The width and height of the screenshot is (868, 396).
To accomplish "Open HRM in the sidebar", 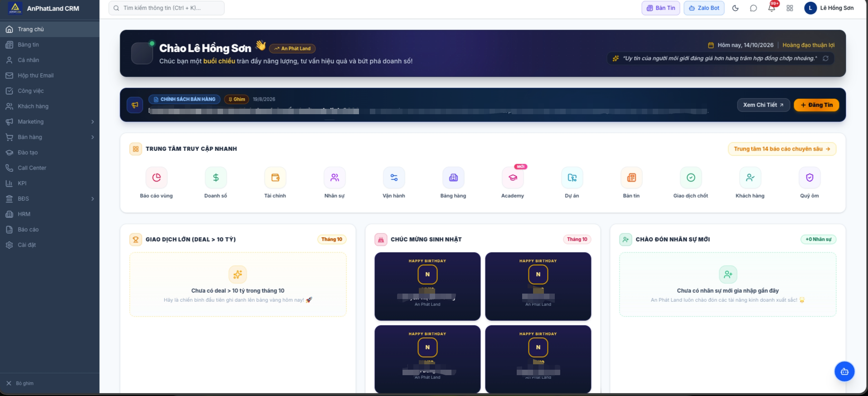I will (x=50, y=214).
